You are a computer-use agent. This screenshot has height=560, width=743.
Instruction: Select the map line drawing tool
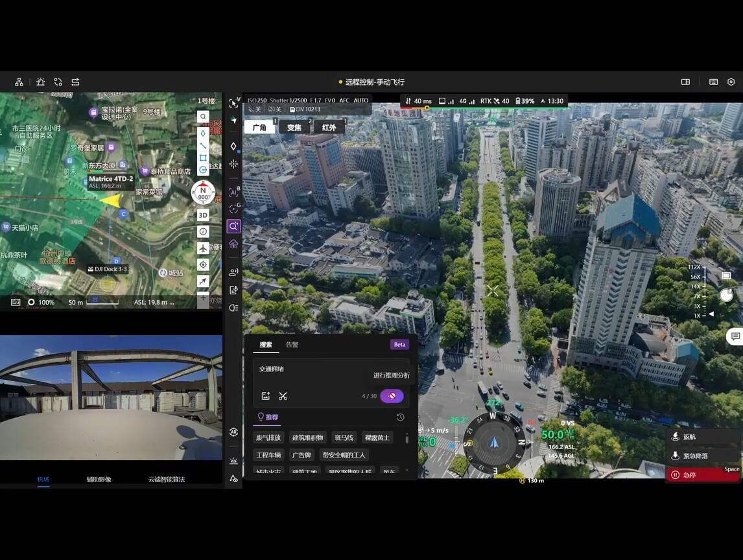[203, 145]
